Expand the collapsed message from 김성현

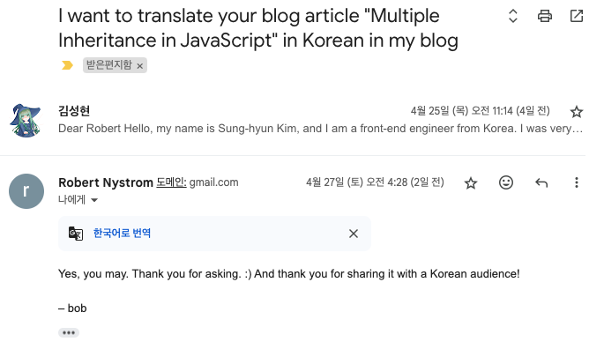point(317,129)
